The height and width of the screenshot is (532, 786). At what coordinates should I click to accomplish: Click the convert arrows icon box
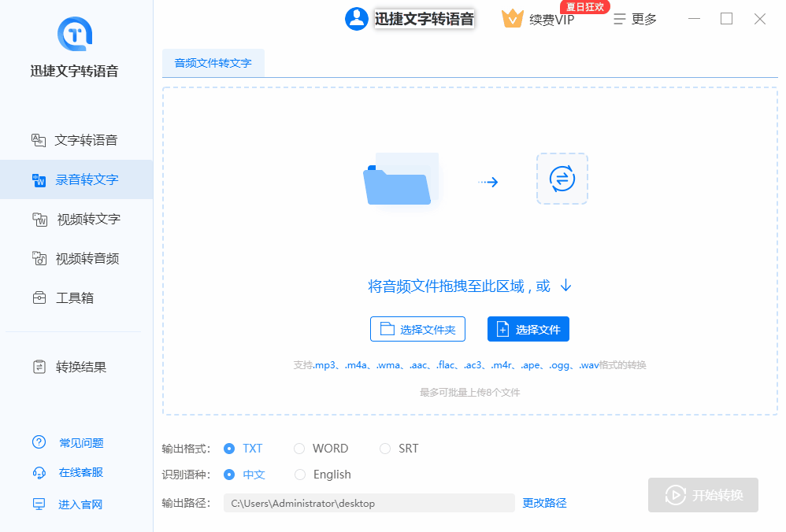tap(562, 179)
